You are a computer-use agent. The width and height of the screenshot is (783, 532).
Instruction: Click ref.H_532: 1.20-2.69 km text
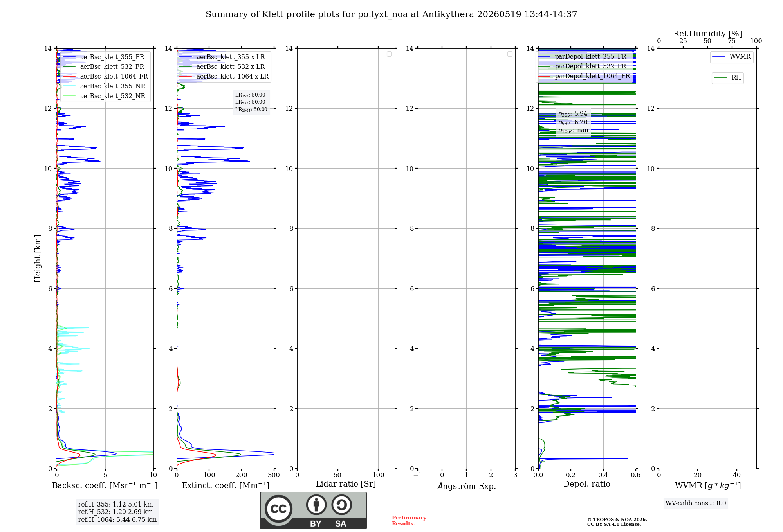(x=115, y=512)
